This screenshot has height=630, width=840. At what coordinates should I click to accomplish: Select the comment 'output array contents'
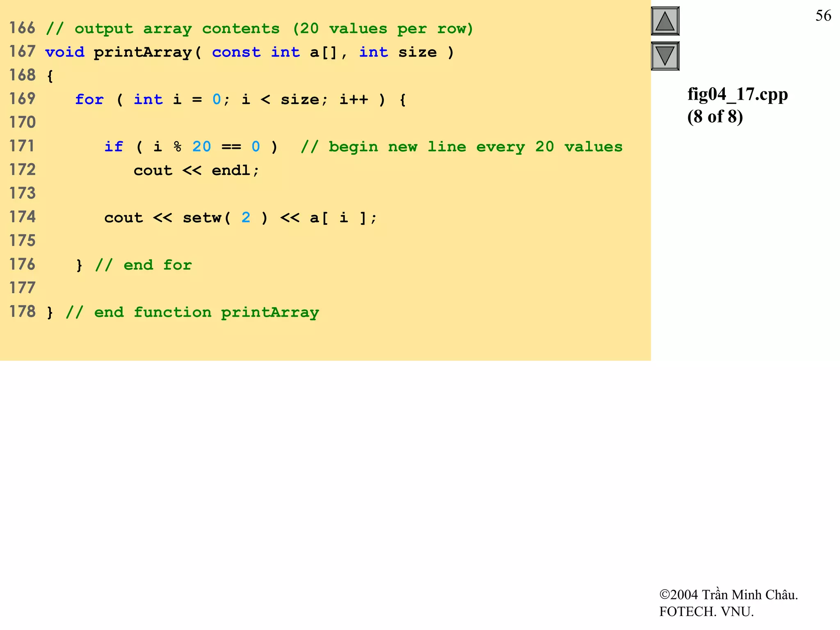click(x=177, y=29)
